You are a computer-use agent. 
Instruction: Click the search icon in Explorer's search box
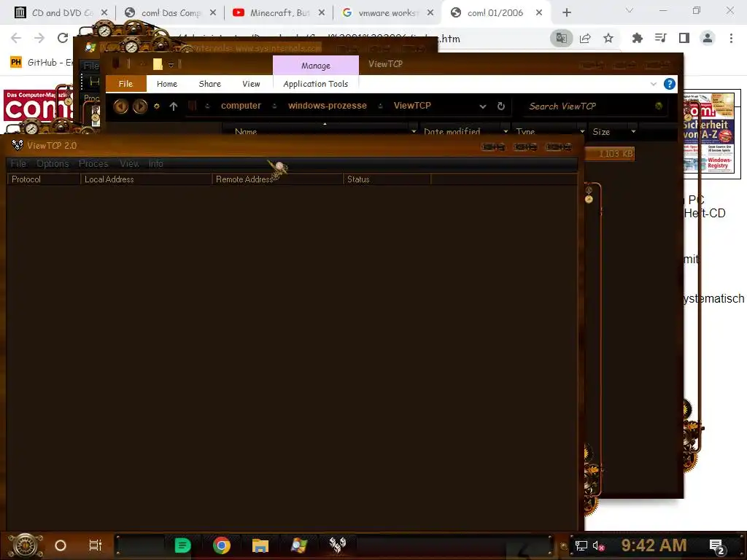coord(659,106)
